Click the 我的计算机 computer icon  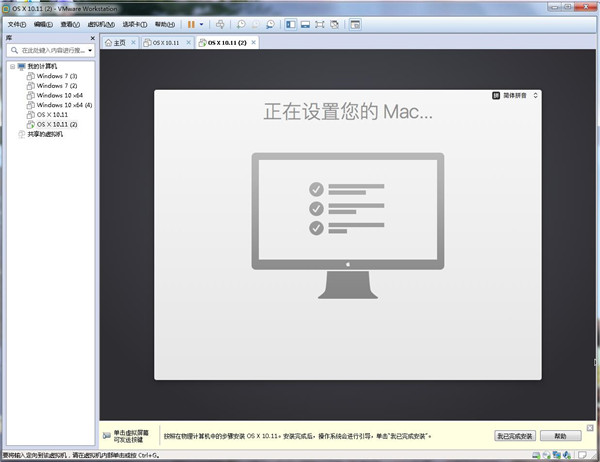point(21,67)
